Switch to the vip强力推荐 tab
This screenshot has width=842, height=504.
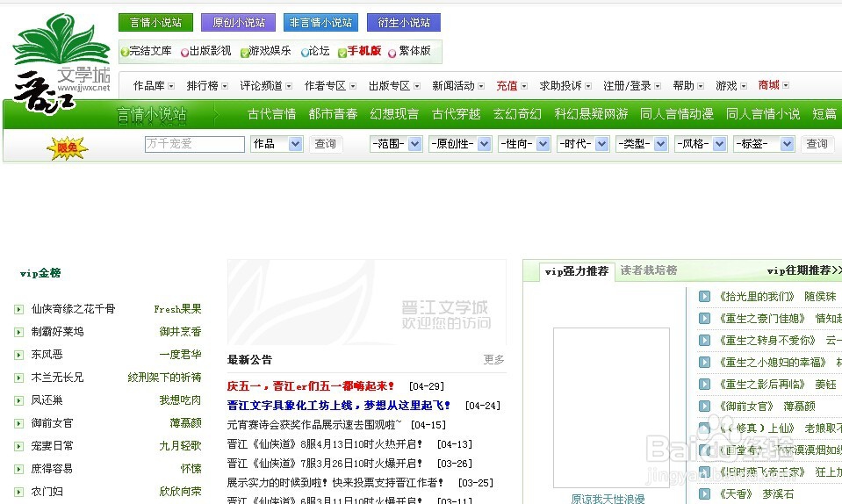pos(577,271)
